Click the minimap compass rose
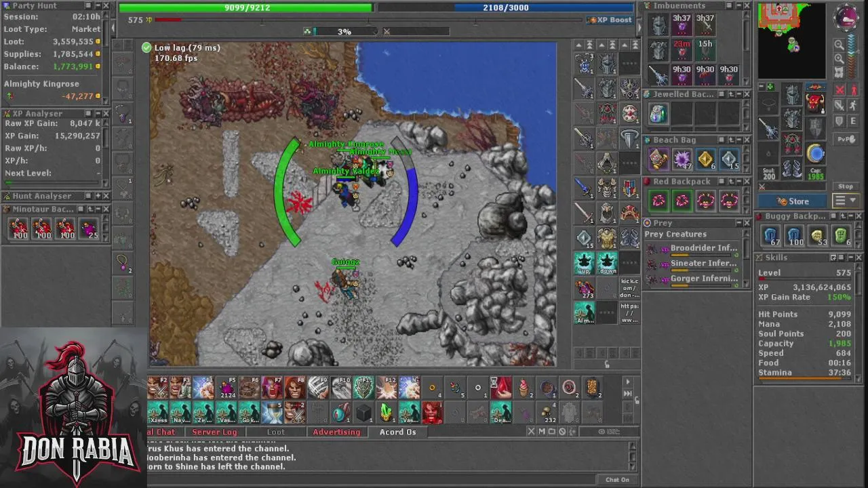The height and width of the screenshot is (488, 868). click(846, 18)
